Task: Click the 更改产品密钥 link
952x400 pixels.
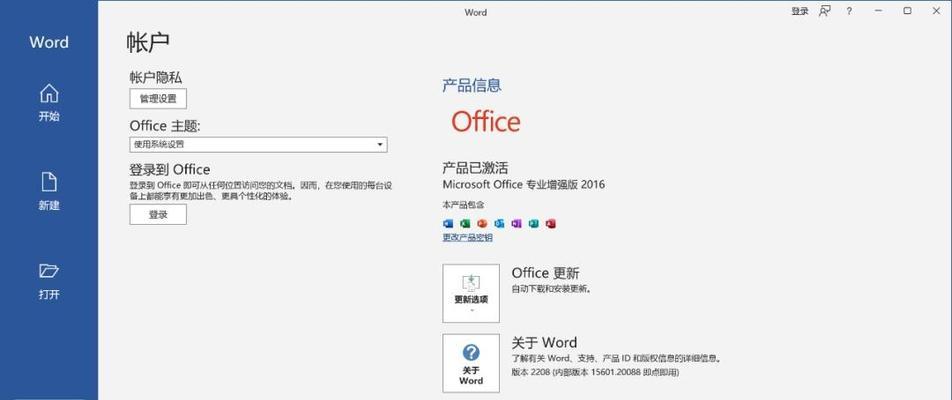Action: pos(468,237)
